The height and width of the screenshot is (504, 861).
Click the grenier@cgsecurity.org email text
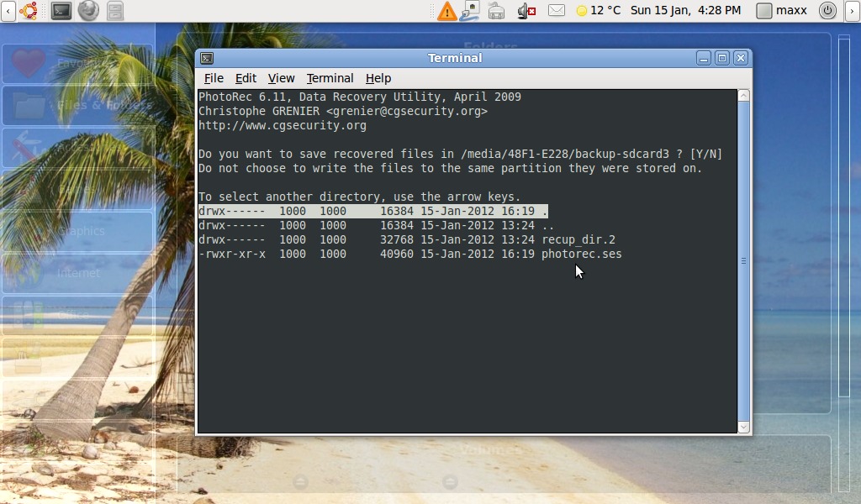coord(407,112)
